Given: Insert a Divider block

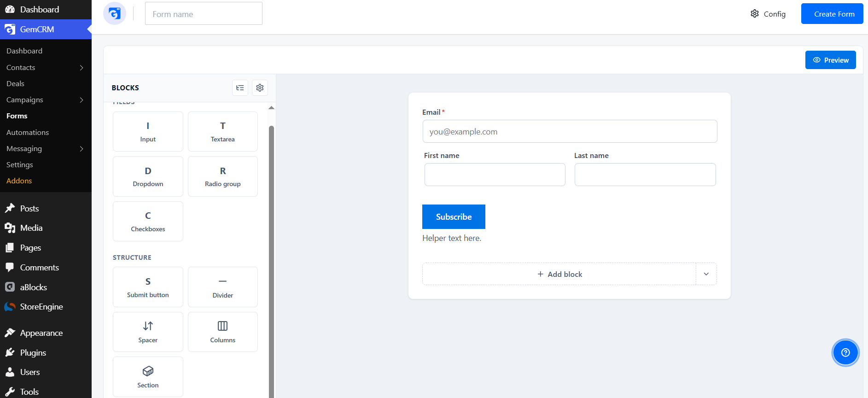Looking at the screenshot, I should (223, 287).
